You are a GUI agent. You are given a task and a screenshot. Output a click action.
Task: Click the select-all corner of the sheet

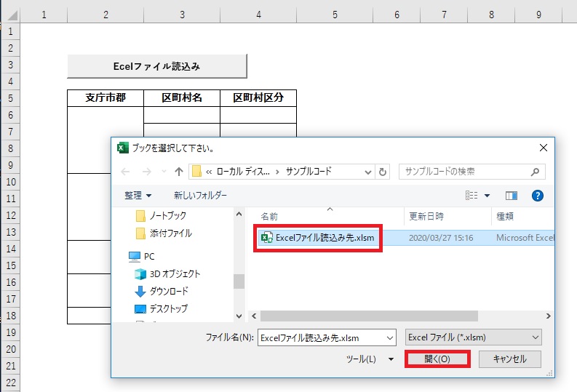pos(11,15)
